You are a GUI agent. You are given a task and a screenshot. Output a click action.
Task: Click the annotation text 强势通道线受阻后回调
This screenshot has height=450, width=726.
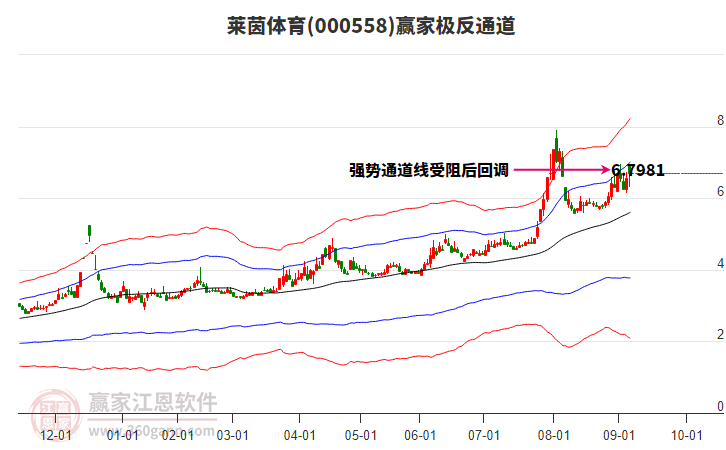click(429, 170)
